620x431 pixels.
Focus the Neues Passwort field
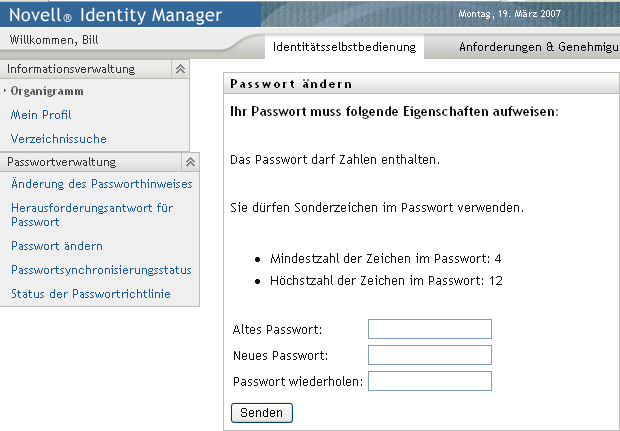click(x=430, y=355)
